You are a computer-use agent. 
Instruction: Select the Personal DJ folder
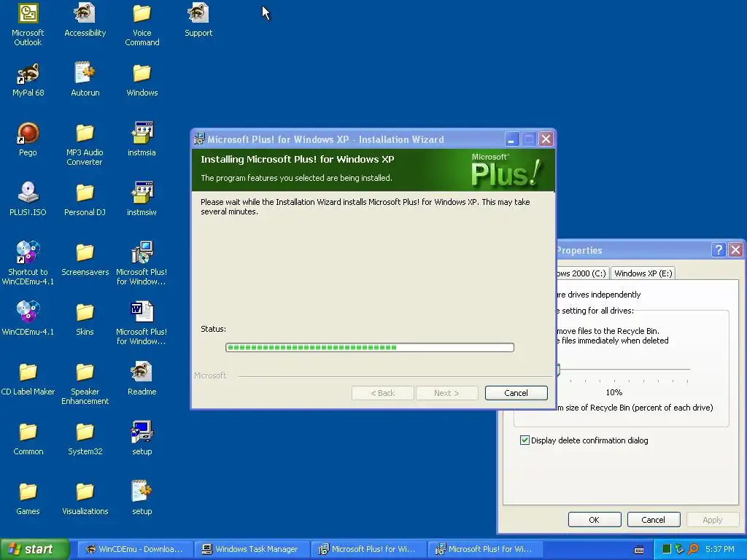[x=85, y=200]
